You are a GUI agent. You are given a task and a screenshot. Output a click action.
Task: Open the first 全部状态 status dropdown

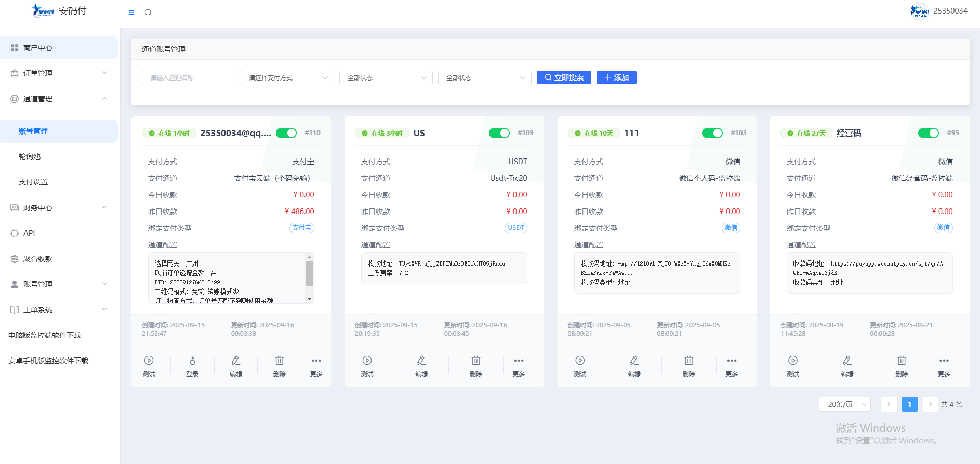tap(386, 78)
